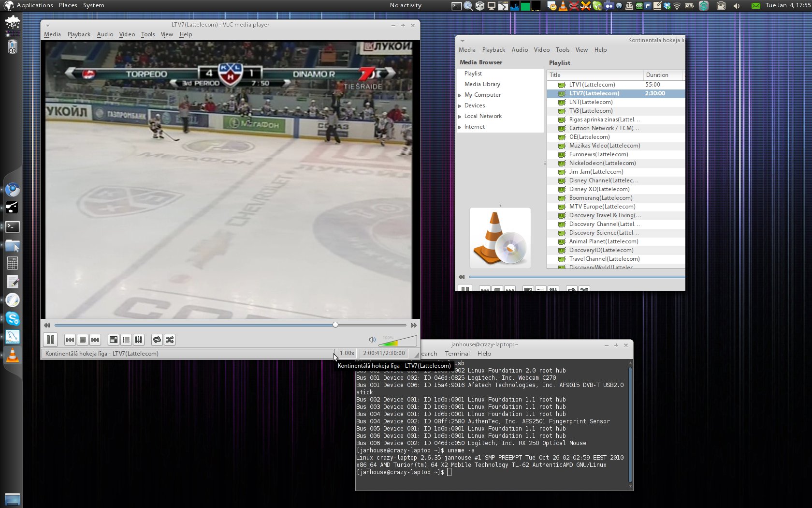
Task: Select TV3(Lattelecom) playlist entry
Action: pyautogui.click(x=616, y=111)
